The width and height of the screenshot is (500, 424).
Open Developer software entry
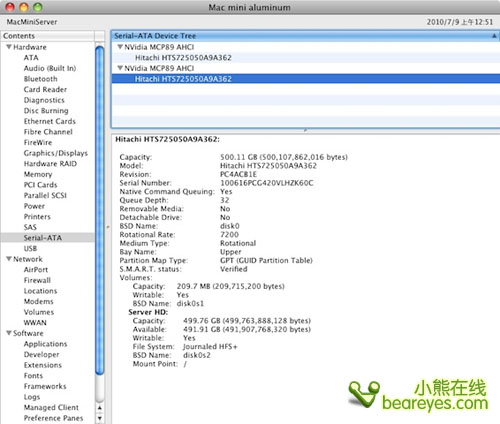[x=41, y=355]
